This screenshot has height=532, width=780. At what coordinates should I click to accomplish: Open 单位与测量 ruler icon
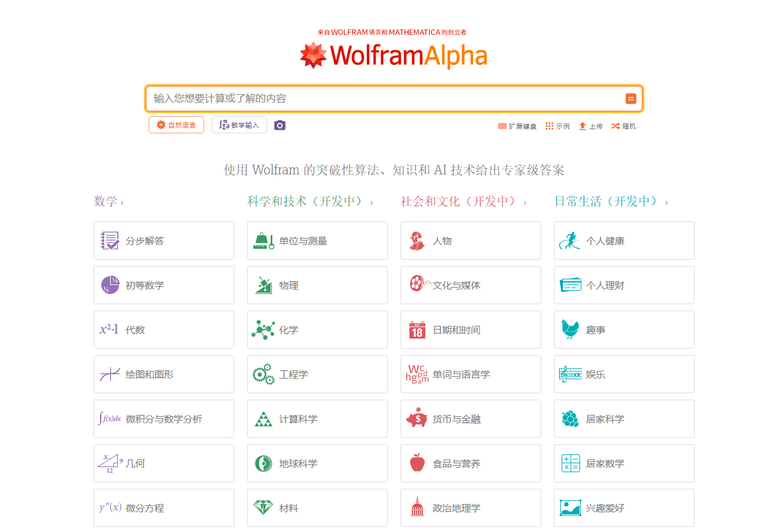tap(263, 241)
